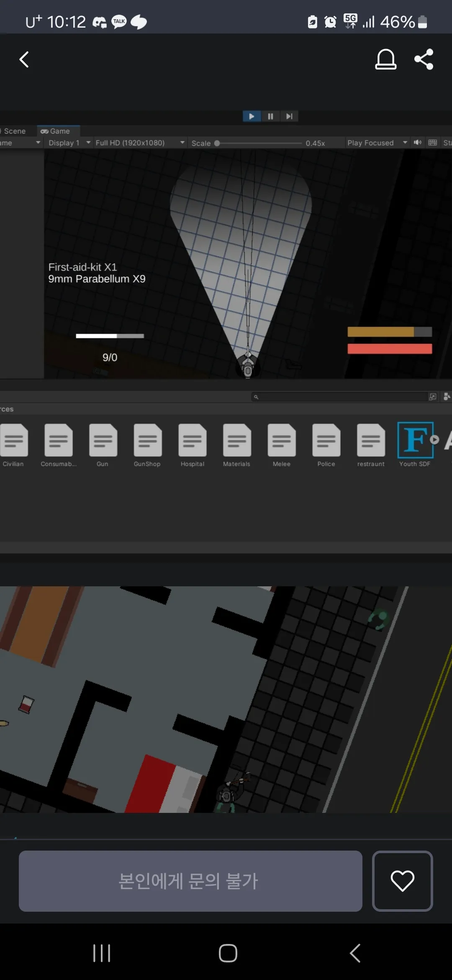Select the Game tab

pyautogui.click(x=58, y=131)
